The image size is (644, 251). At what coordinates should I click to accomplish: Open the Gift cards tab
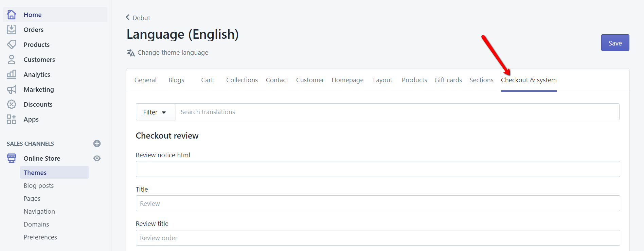(x=448, y=80)
